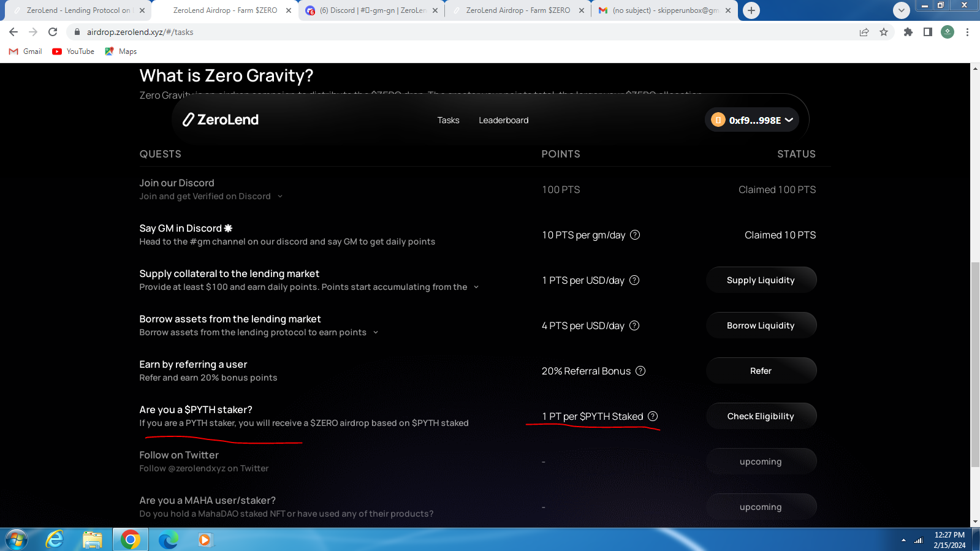Click the page vertical scrollbar thumb
The width and height of the screenshot is (980, 551).
975,364
